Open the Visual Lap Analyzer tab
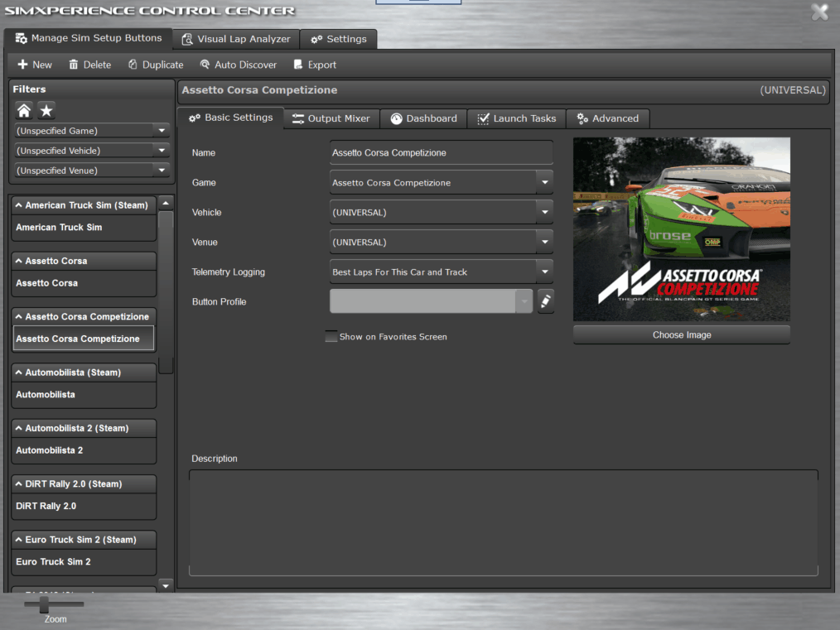840x630 pixels. coord(235,39)
